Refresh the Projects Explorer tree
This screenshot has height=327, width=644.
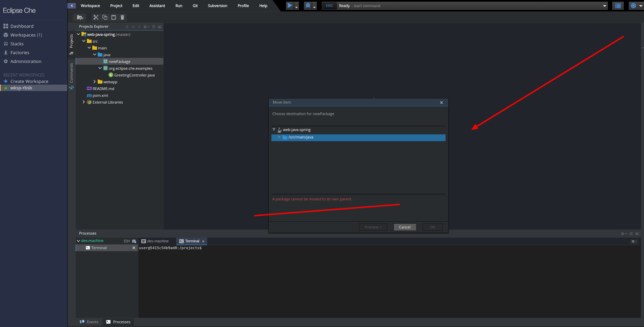[127, 27]
